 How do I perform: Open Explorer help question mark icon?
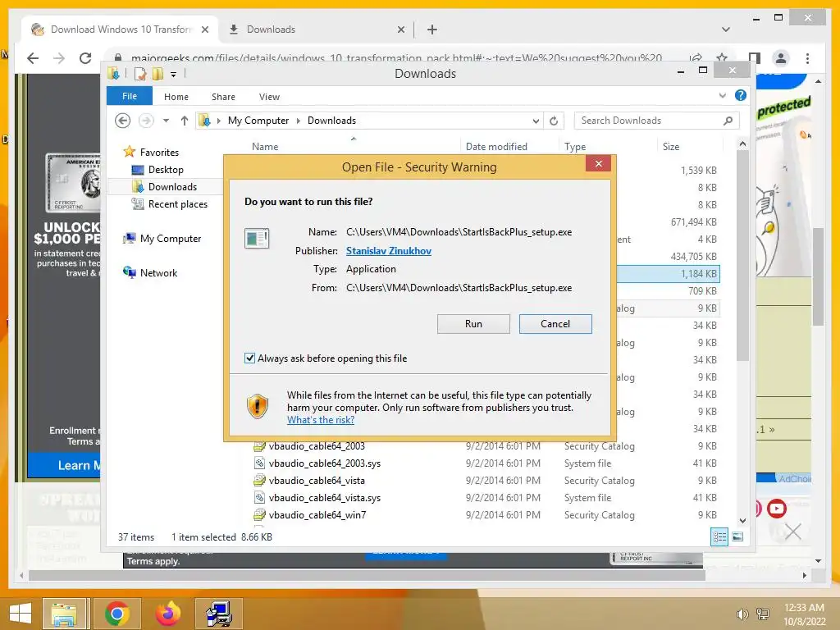[x=741, y=95]
